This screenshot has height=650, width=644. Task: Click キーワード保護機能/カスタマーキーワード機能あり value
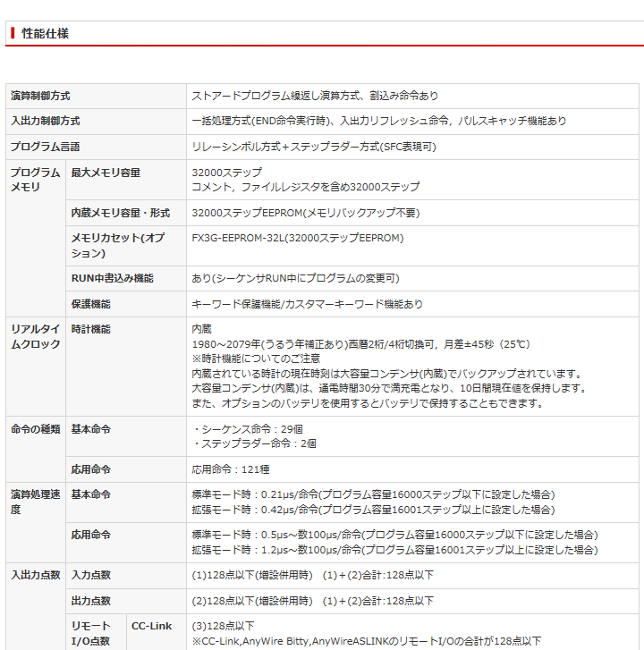coord(307,304)
